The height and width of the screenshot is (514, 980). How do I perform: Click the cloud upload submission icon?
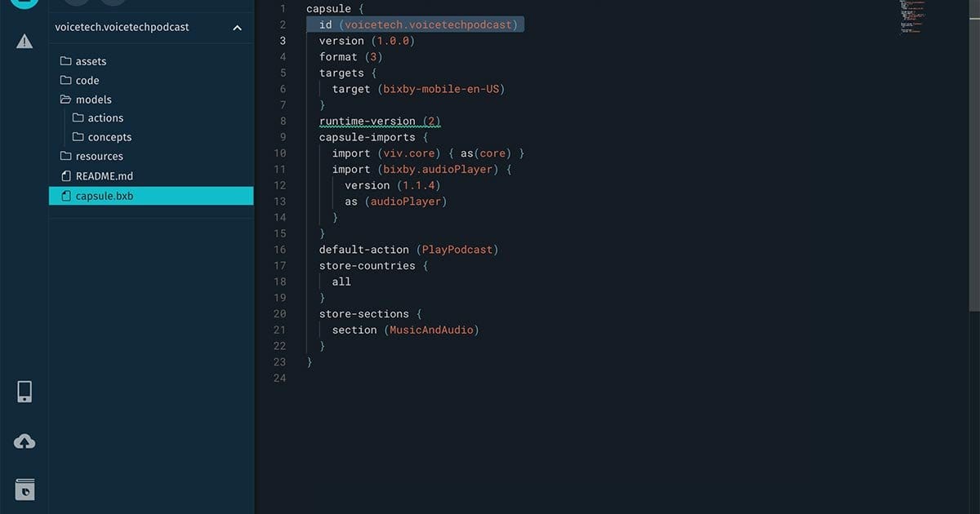[24, 441]
